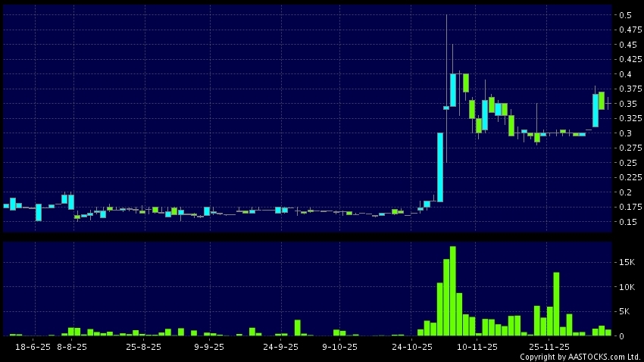Screen dimensions: 644x362
Task: Click the 0.15 price axis label
Action: 626,222
